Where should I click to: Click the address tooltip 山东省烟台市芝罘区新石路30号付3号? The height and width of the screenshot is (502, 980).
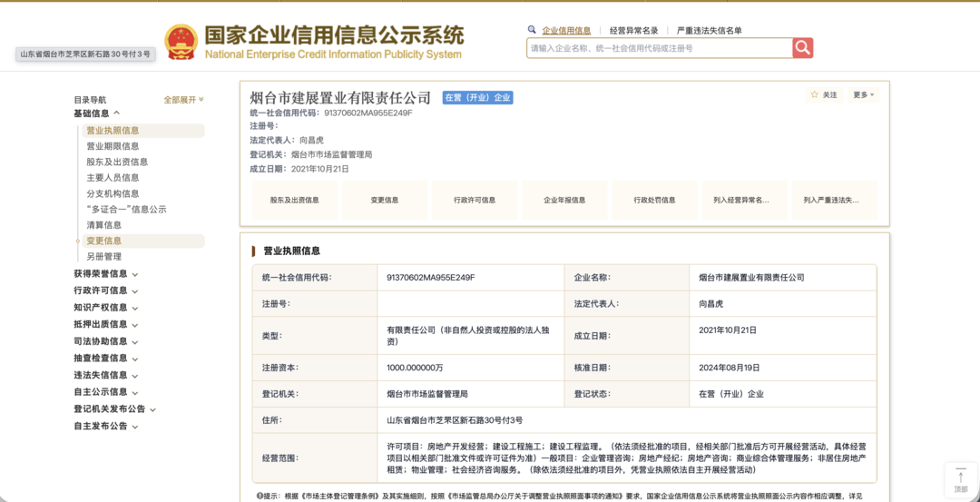85,54
